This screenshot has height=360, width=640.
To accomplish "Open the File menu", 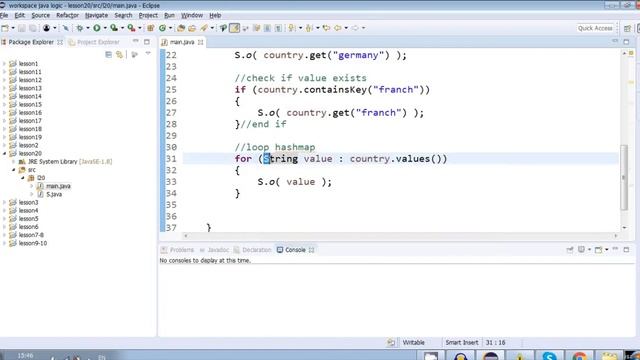I will 4,15.
